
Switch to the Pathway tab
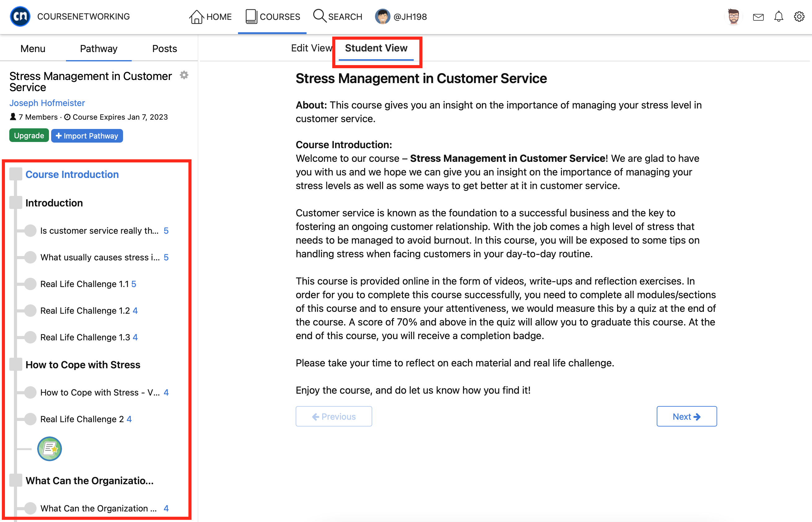coord(99,48)
